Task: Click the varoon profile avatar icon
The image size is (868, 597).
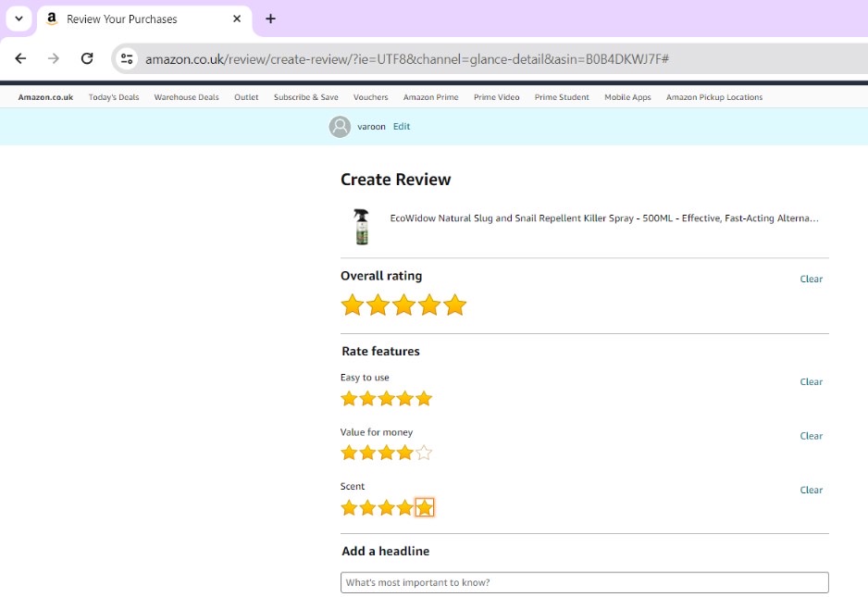Action: 340,126
